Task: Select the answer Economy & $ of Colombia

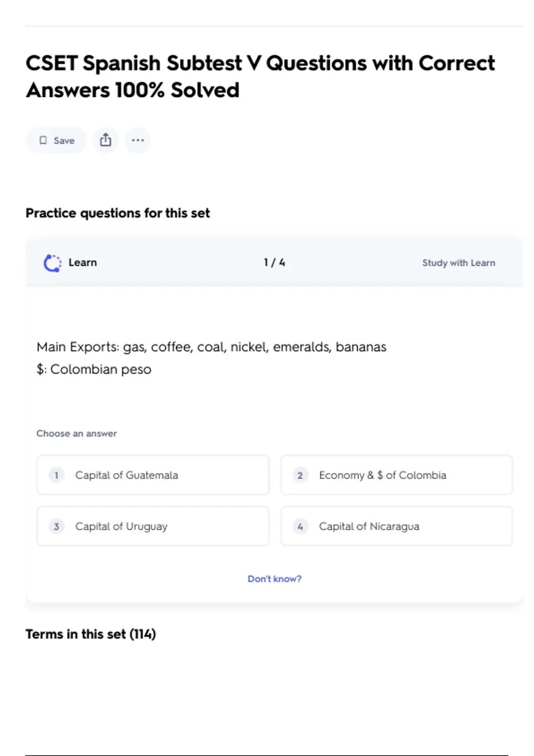Action: click(x=396, y=475)
